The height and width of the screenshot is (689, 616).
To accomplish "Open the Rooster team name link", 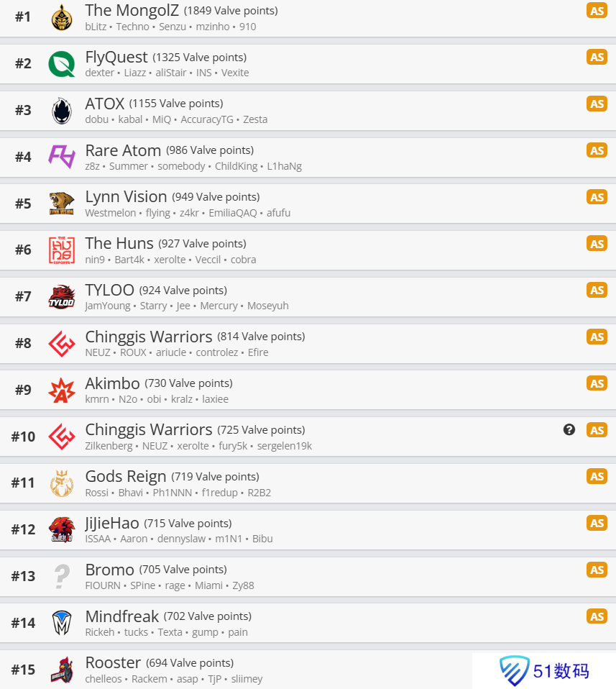I will (114, 662).
